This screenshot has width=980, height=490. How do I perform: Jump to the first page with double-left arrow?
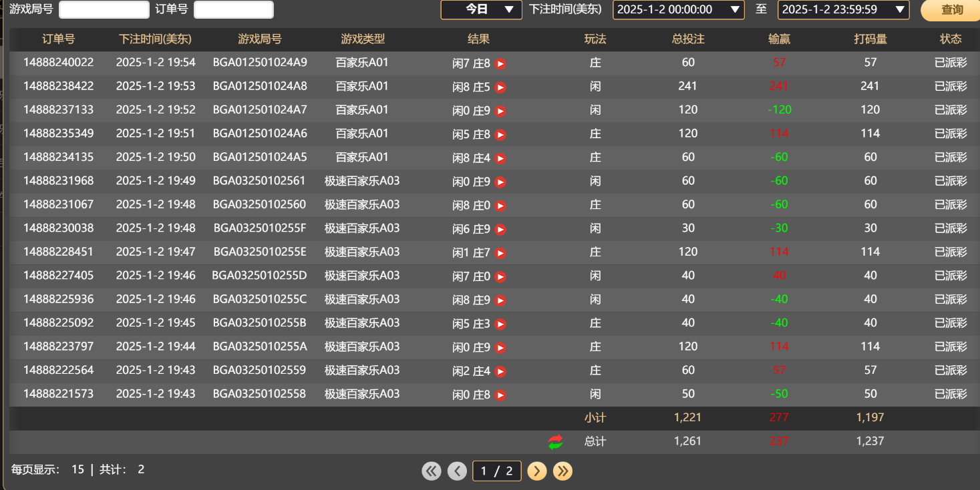click(x=431, y=471)
